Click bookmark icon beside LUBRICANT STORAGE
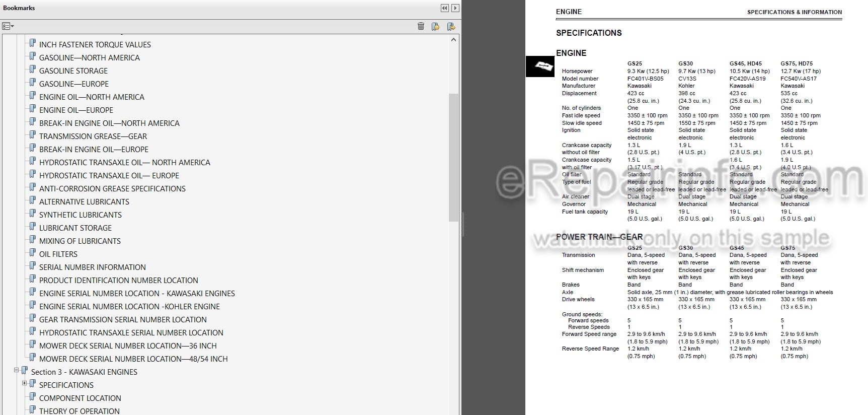 point(33,227)
